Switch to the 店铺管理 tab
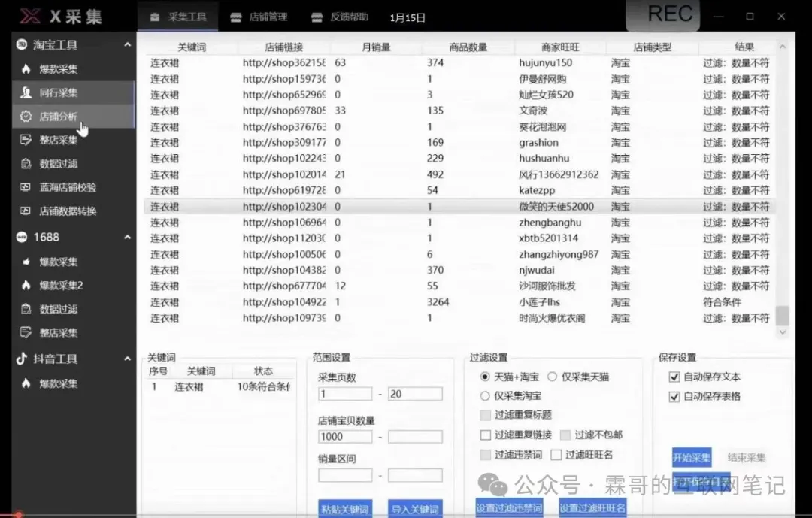 pos(259,17)
